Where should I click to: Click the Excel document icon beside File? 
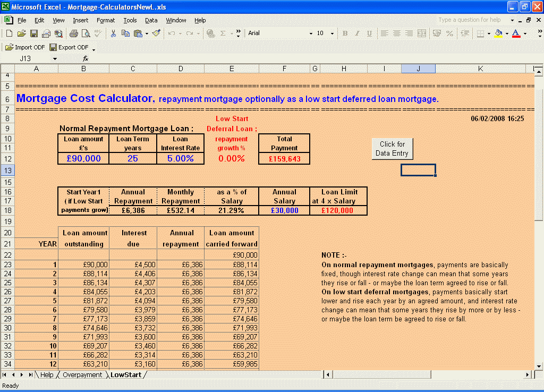pos(8,20)
